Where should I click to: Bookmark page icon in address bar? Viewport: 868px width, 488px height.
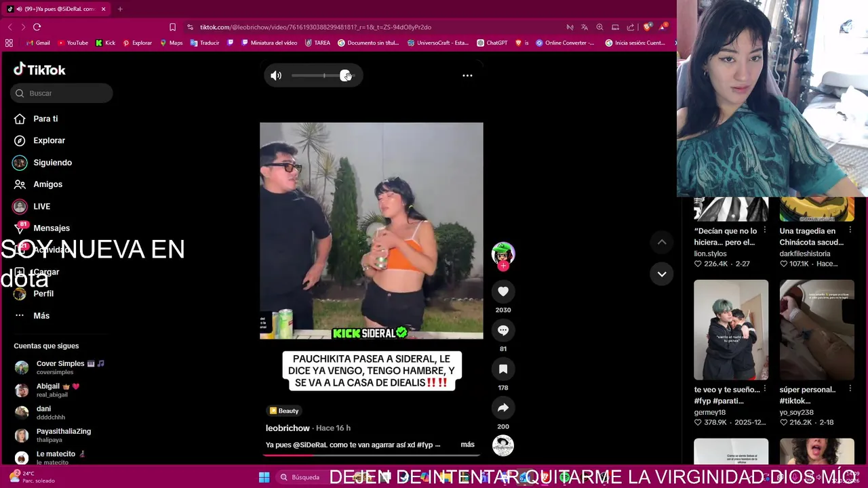[x=172, y=27]
